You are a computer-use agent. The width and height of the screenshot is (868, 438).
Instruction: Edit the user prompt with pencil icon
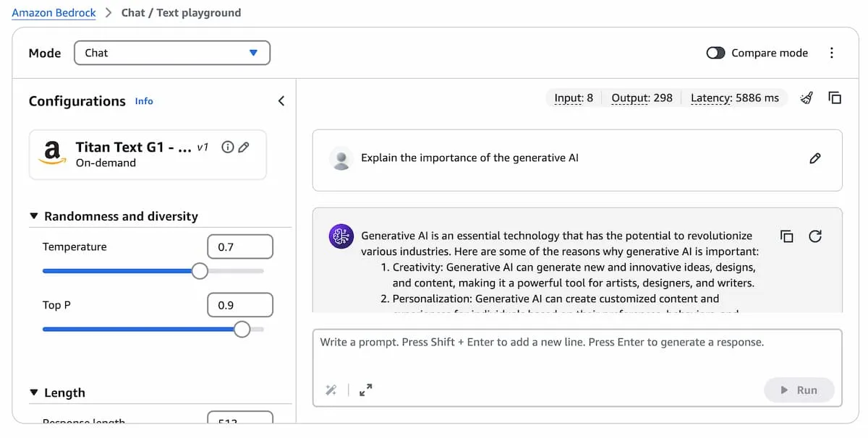pos(815,158)
